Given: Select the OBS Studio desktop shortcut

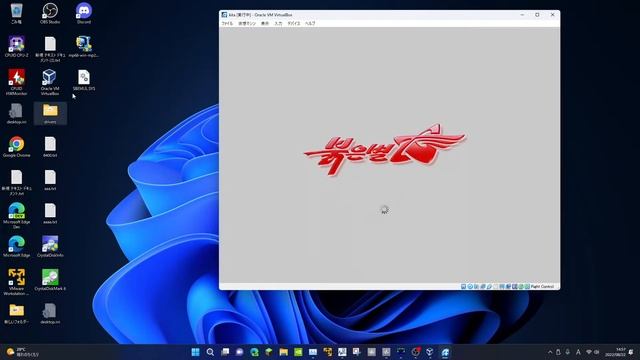Looking at the screenshot, I should point(50,13).
